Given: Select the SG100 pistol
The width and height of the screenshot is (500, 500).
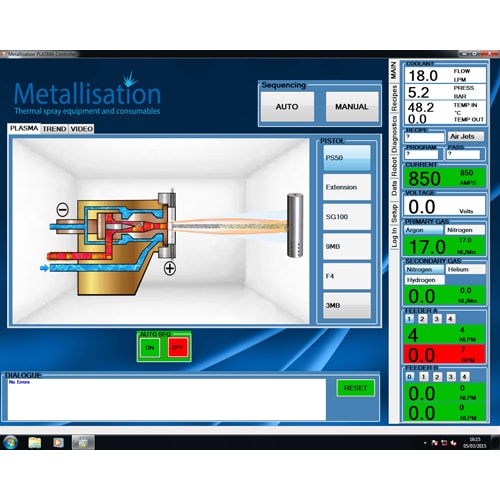Looking at the screenshot, I should (346, 217).
